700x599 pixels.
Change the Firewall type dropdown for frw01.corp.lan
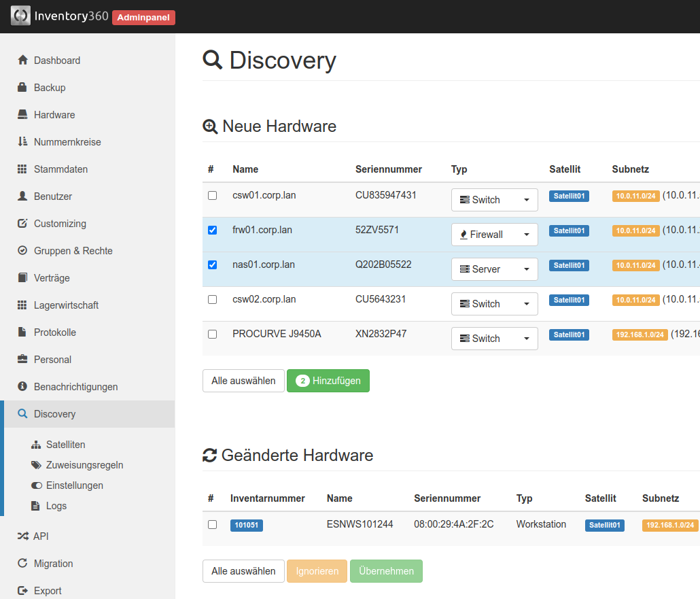[x=495, y=234]
